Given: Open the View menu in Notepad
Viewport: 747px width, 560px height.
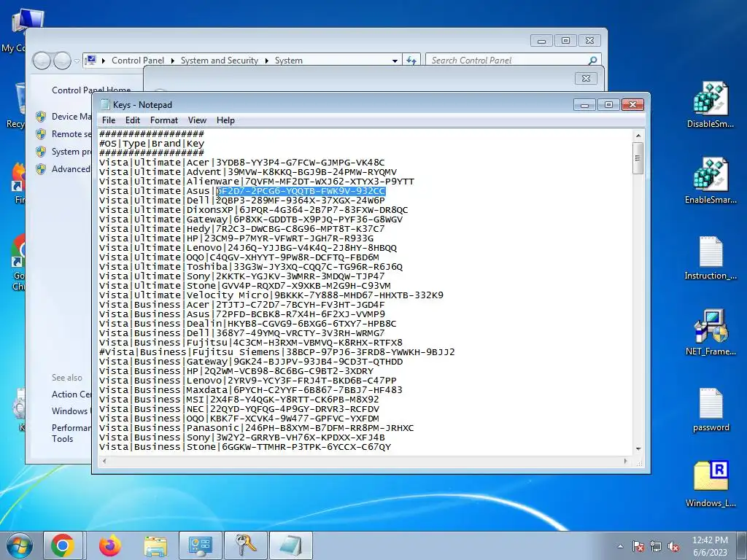Looking at the screenshot, I should pyautogui.click(x=197, y=120).
